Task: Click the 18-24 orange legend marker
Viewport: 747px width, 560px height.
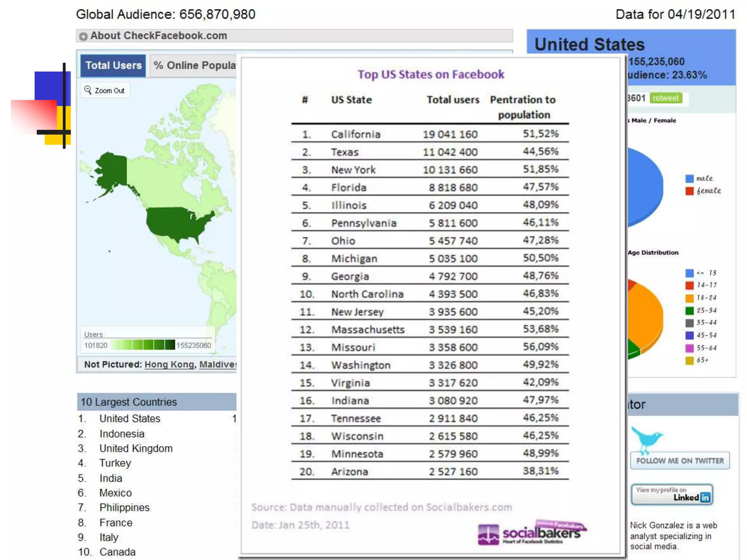Action: pyautogui.click(x=689, y=298)
